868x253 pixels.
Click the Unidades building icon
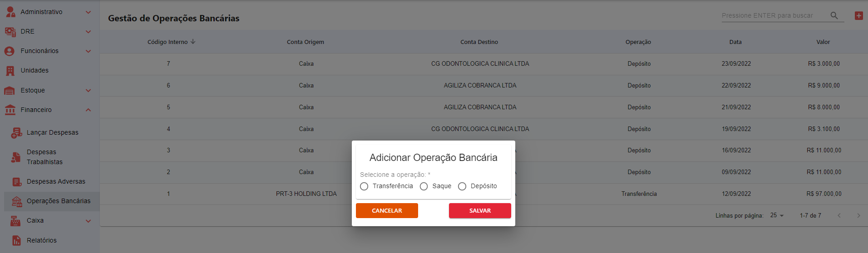click(10, 71)
